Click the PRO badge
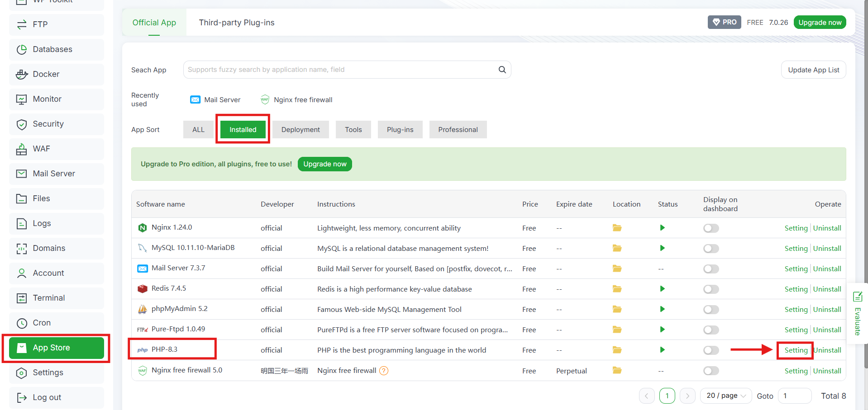Viewport: 868px width, 410px height. click(725, 22)
